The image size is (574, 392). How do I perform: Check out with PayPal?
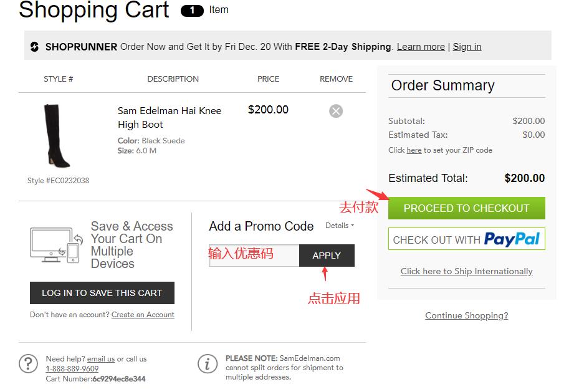click(466, 239)
